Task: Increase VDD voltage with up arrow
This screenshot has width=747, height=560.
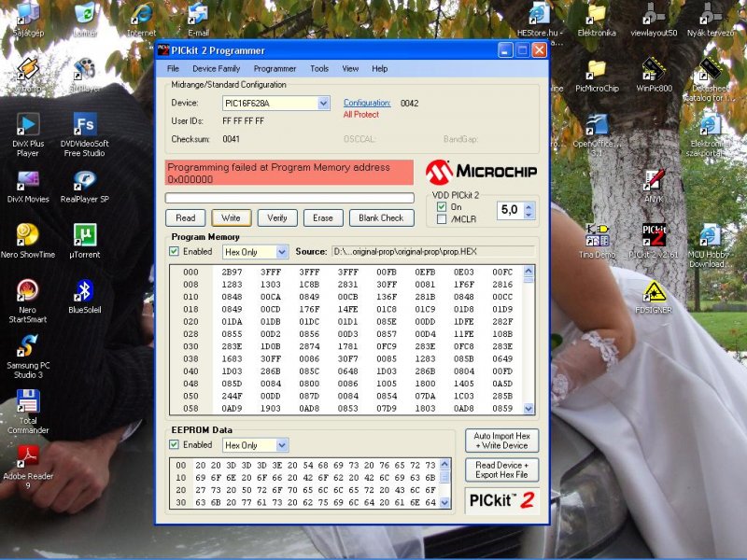Action: (x=529, y=206)
